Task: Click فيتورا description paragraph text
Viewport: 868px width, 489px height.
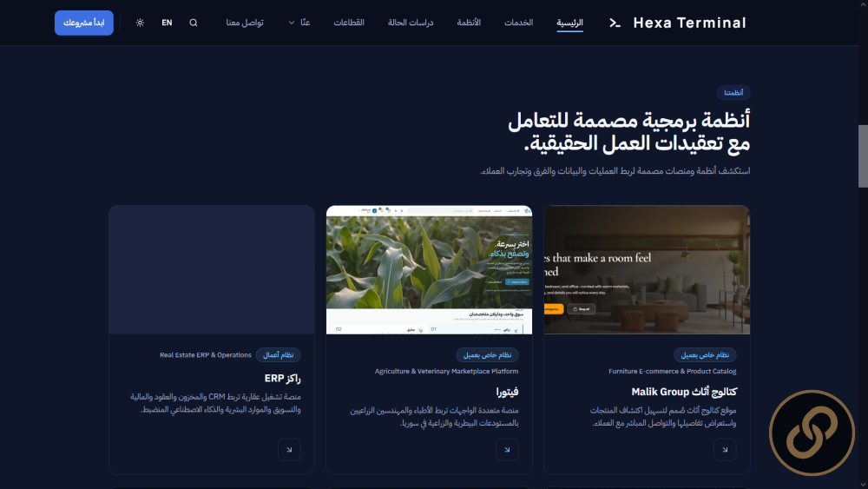Action: [x=434, y=417]
